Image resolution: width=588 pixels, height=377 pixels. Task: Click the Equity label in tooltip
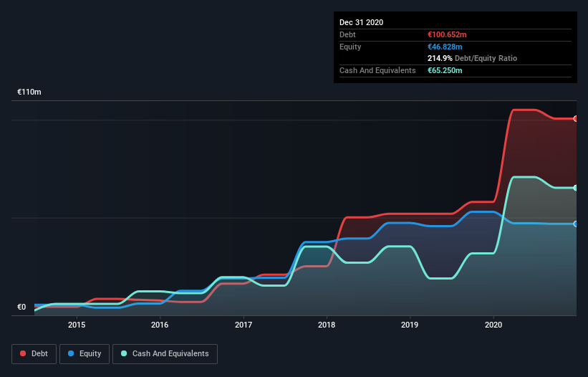[x=350, y=47]
